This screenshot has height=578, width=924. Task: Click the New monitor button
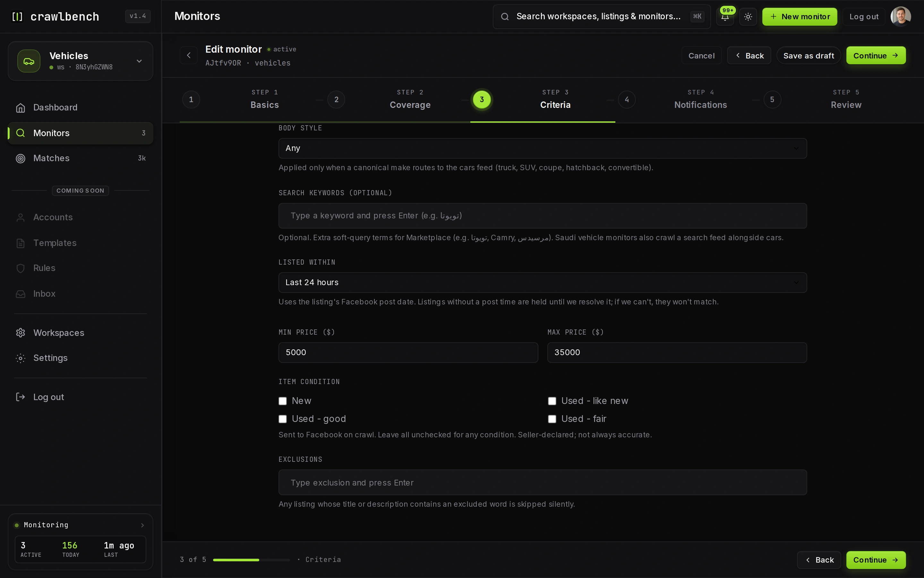pyautogui.click(x=800, y=16)
